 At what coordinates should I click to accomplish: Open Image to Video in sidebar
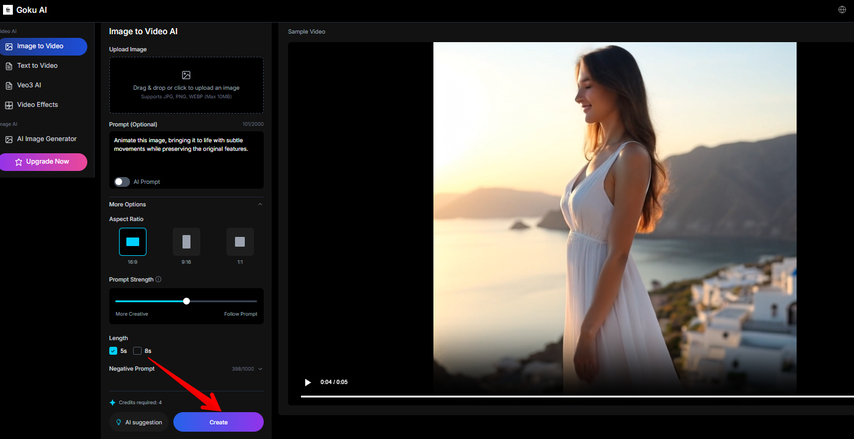(x=43, y=46)
